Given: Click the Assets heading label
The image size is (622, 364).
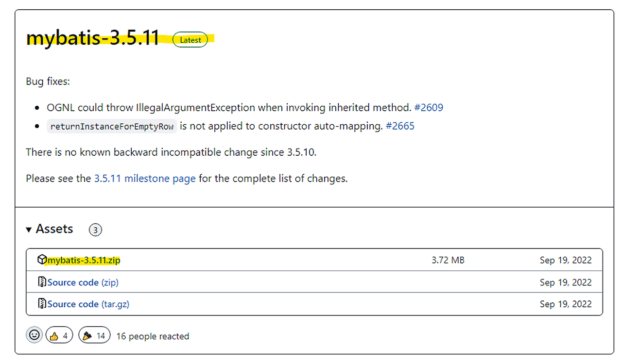Looking at the screenshot, I should (54, 229).
